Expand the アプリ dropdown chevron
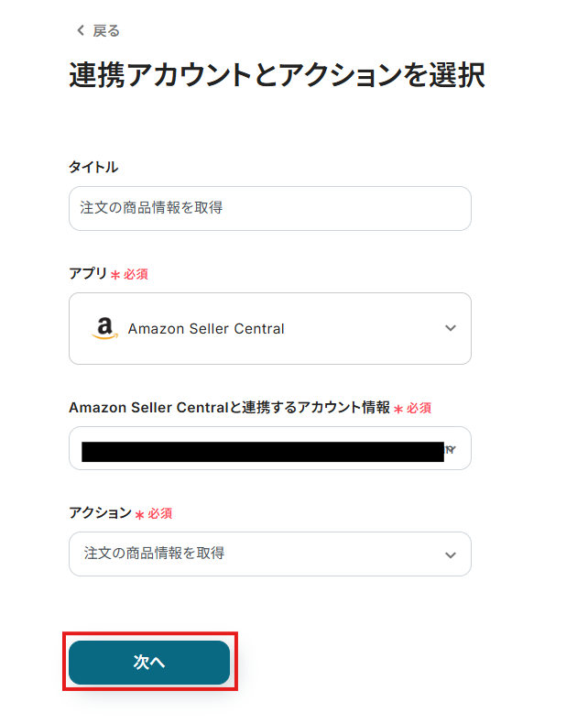 [x=451, y=328]
